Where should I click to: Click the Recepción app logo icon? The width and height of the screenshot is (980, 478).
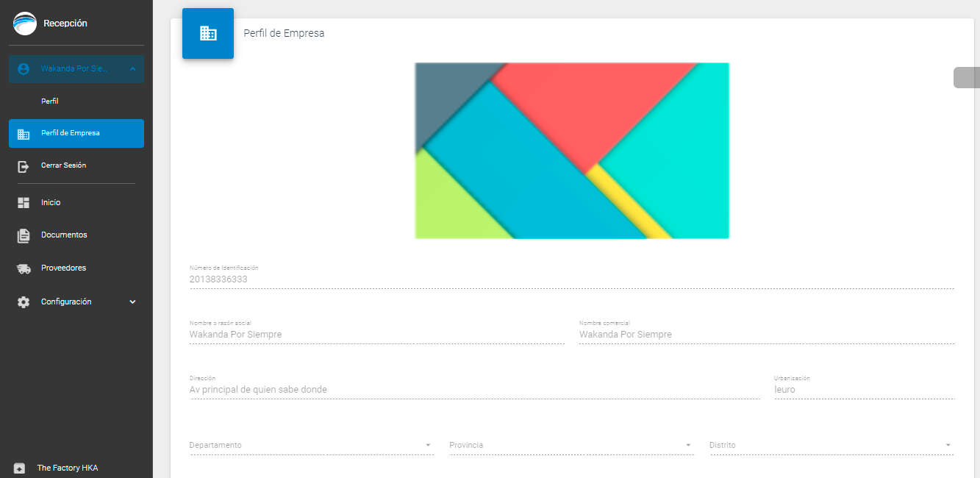point(24,24)
